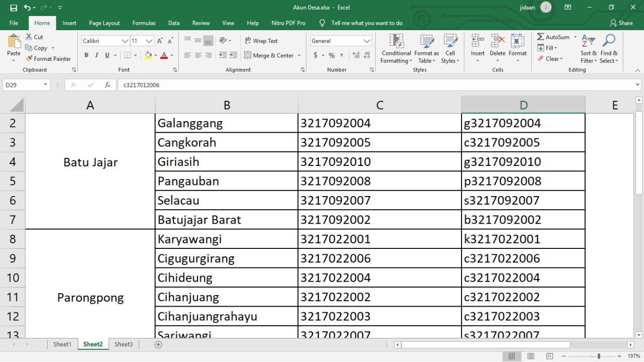
Task: Switch to the Sheet3 tab
Action: pos(124,344)
